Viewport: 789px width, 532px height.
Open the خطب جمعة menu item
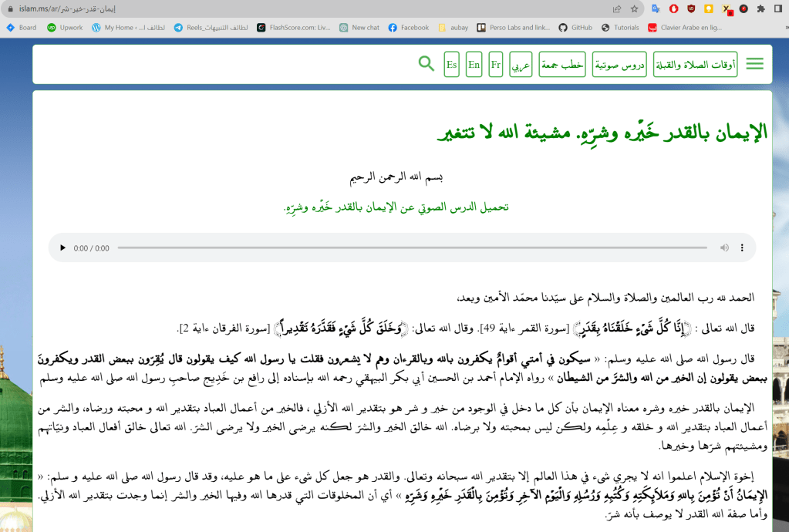click(x=561, y=65)
